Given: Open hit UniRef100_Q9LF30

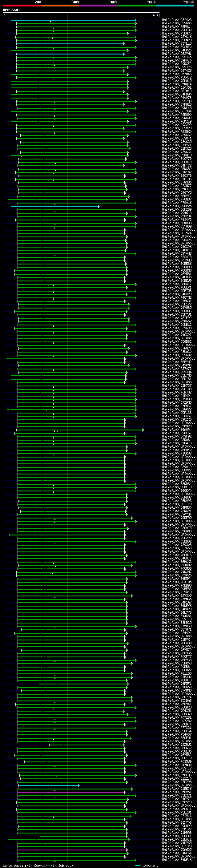Looking at the screenshot, I should [x=177, y=30].
